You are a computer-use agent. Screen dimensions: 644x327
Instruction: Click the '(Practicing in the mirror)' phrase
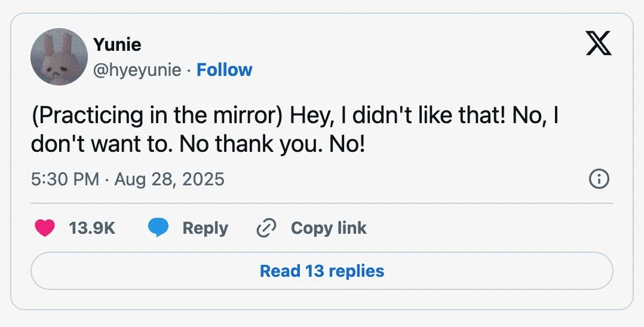pyautogui.click(x=157, y=116)
